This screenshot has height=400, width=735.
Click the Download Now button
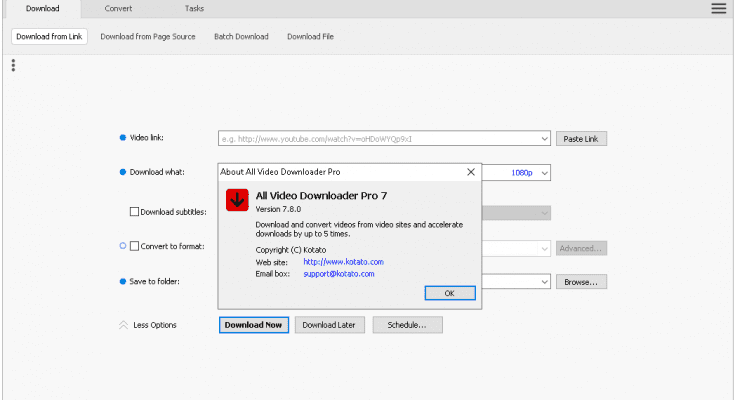tap(254, 325)
